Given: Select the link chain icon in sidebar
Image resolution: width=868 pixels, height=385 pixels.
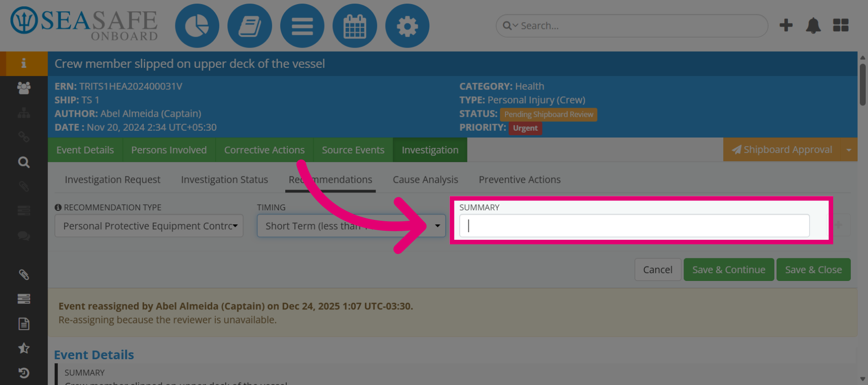Looking at the screenshot, I should coord(24,137).
